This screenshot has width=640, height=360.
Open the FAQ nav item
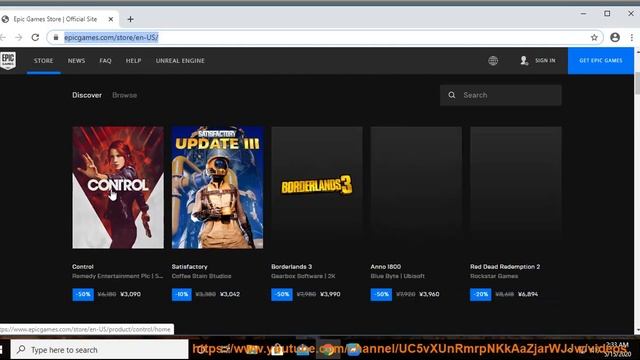[x=105, y=61]
